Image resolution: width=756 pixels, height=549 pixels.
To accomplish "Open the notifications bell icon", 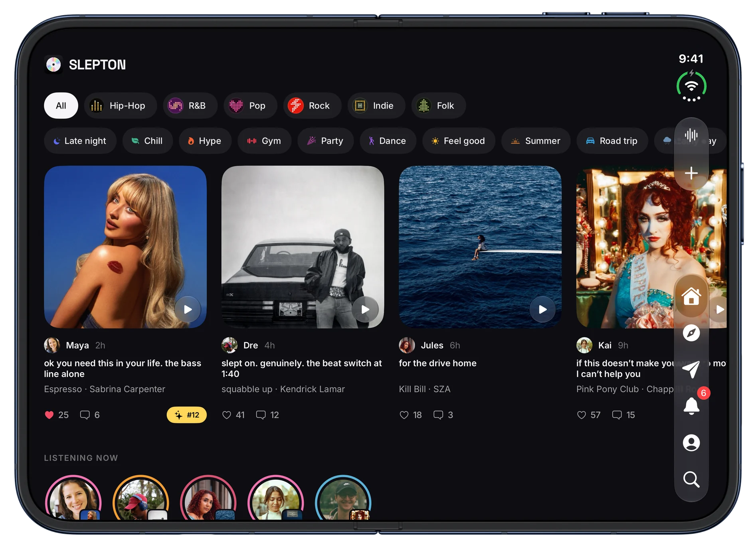I will 691,406.
